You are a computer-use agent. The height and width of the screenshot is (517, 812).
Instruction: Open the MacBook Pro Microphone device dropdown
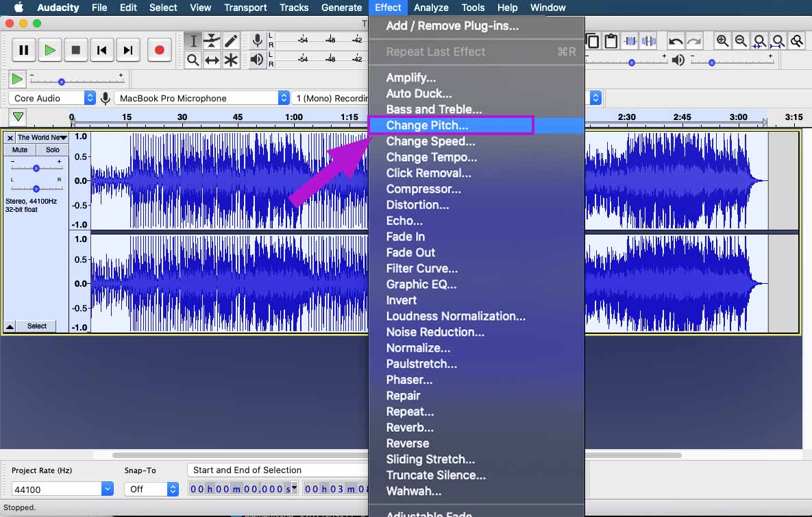tap(201, 98)
